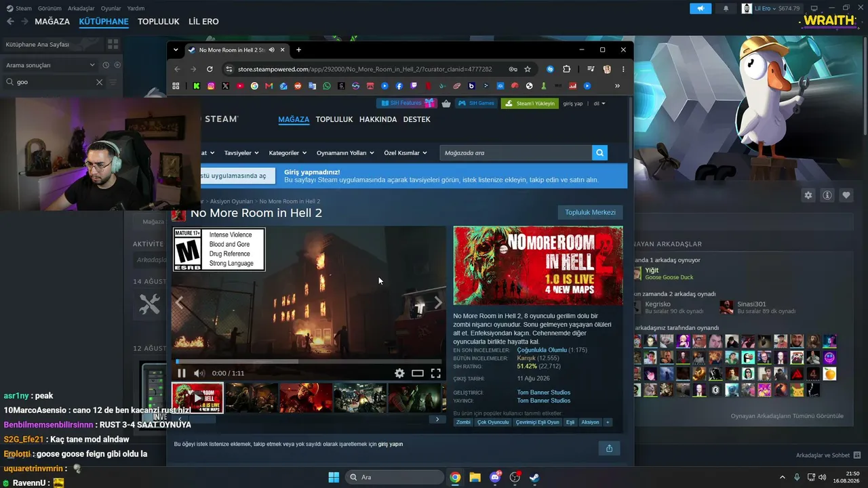Open the browser's three-dot menu

(x=623, y=69)
